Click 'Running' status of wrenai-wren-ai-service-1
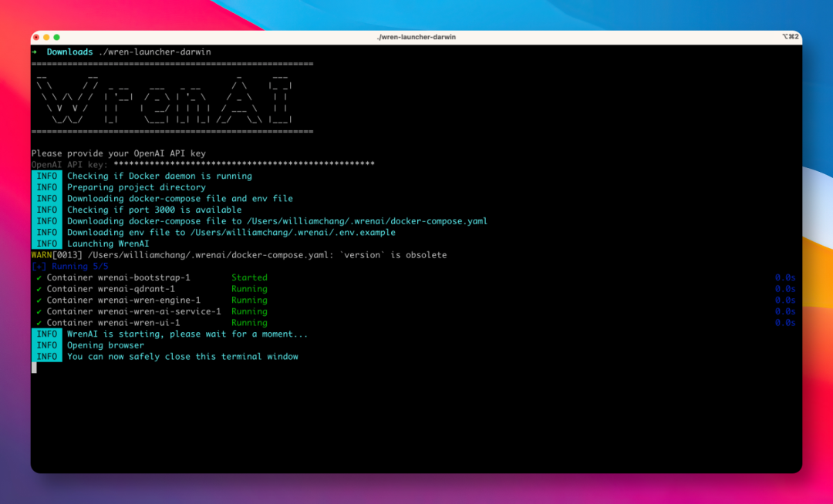Viewport: 833px width, 504px height. 249,311
